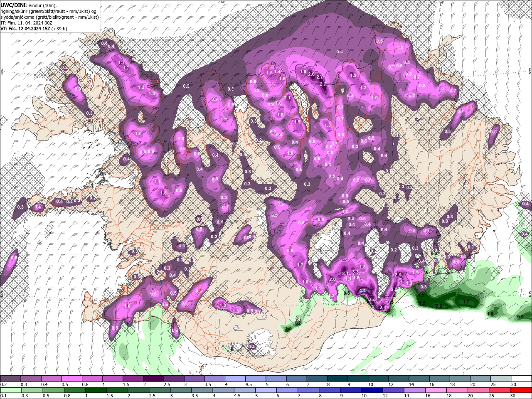Click the 30 label on the upper color scale
This screenshot has width=532, height=399.
[514, 384]
